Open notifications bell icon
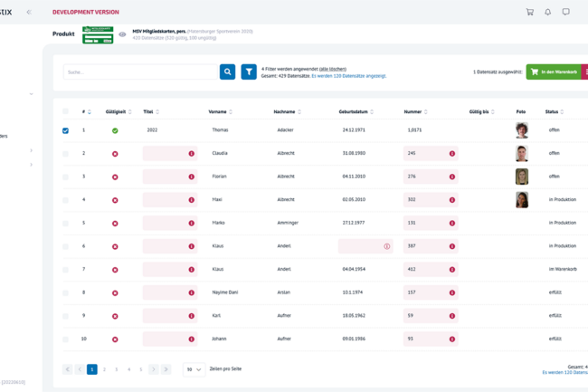 tap(547, 12)
